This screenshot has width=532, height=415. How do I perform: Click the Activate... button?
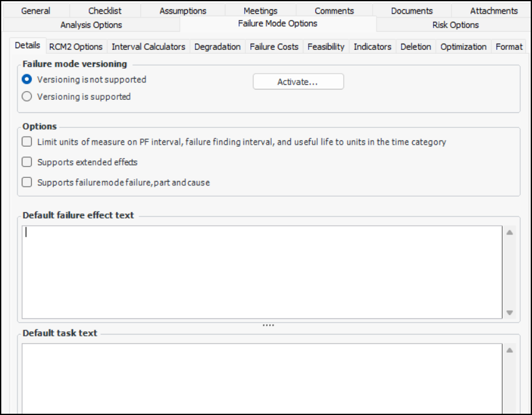298,82
